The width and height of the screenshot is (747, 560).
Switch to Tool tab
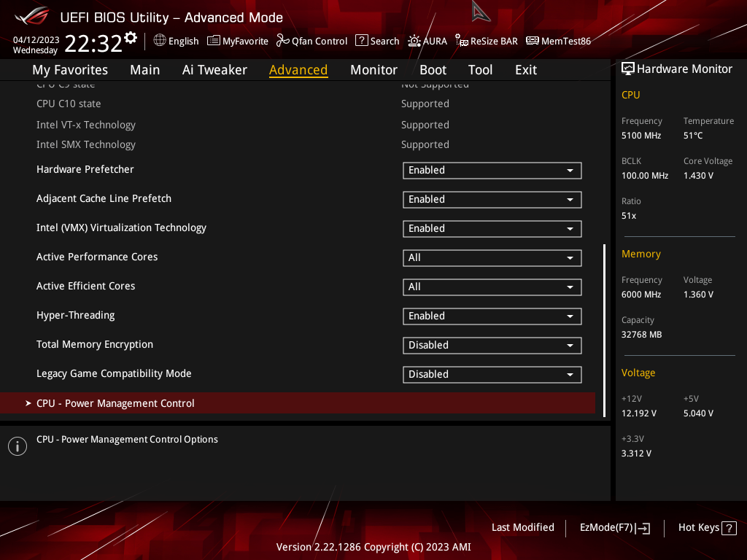[480, 70]
